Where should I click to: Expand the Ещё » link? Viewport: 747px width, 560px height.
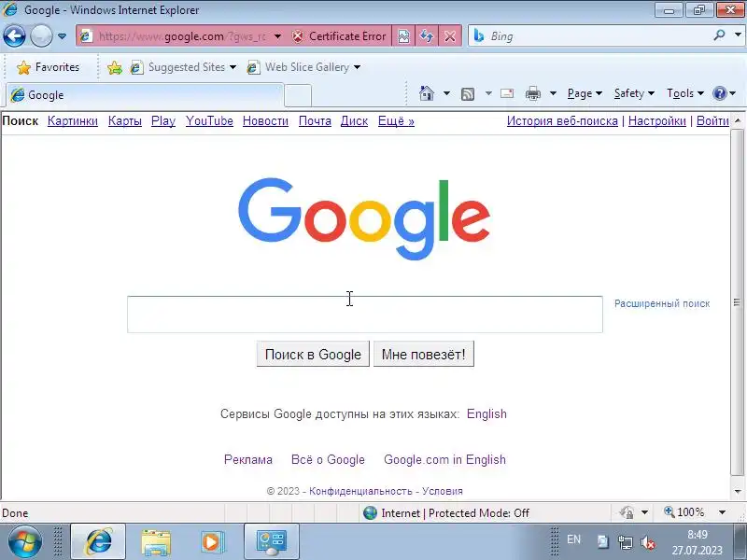[396, 121]
